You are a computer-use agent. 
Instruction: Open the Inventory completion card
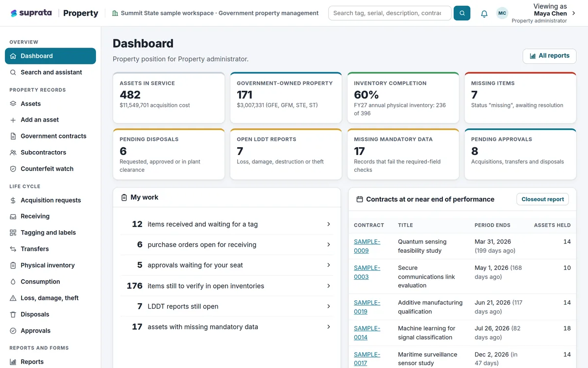[x=403, y=98]
